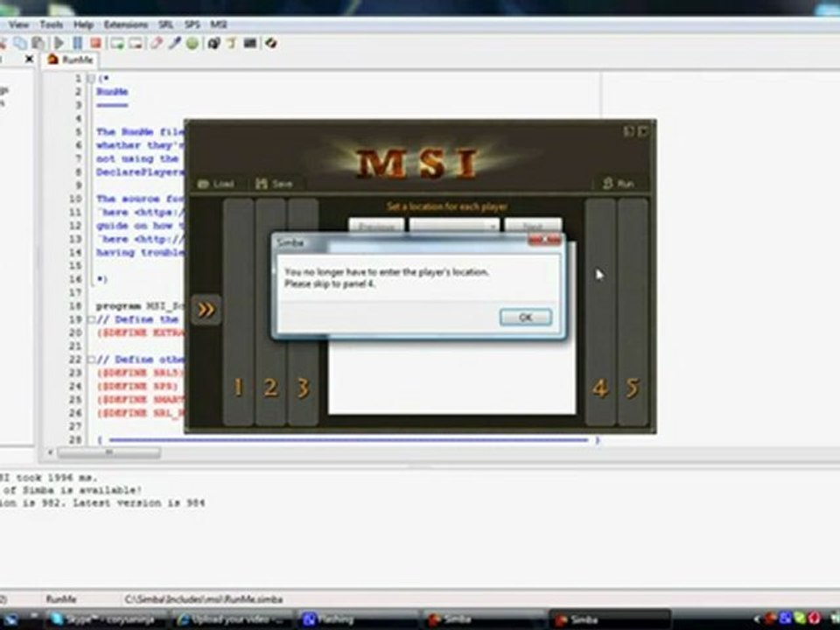Image resolution: width=840 pixels, height=630 pixels.
Task: Select the RunMe editor tab
Action: [70, 59]
